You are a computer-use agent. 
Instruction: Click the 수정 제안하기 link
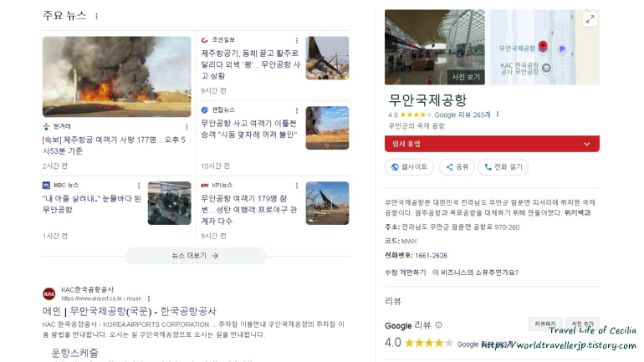click(406, 273)
